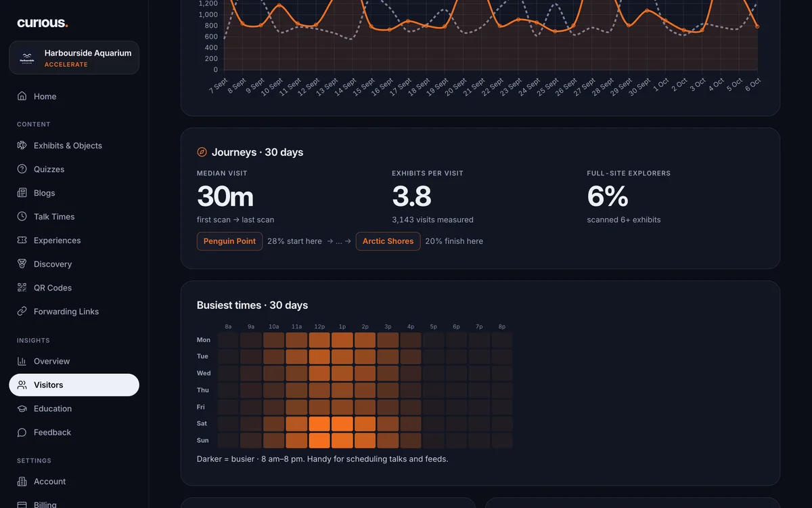Viewport: 812px width, 508px height.
Task: Click the 30m median visit value
Action: pyautogui.click(x=225, y=197)
